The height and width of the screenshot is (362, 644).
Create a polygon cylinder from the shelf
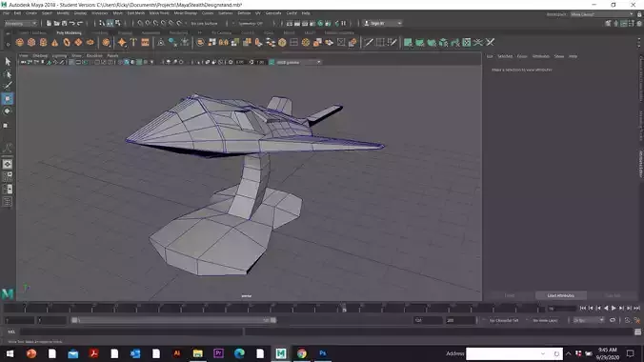pyautogui.click(x=43, y=42)
